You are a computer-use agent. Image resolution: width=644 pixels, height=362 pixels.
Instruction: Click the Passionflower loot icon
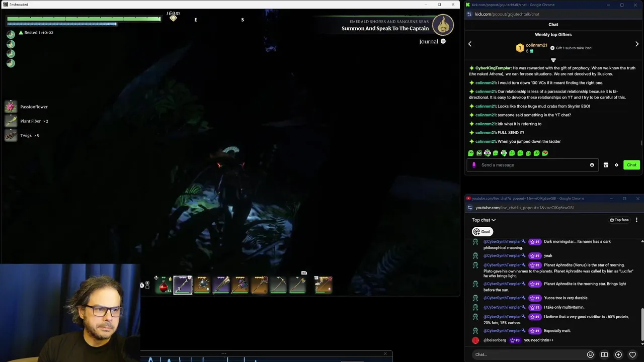pyautogui.click(x=11, y=107)
